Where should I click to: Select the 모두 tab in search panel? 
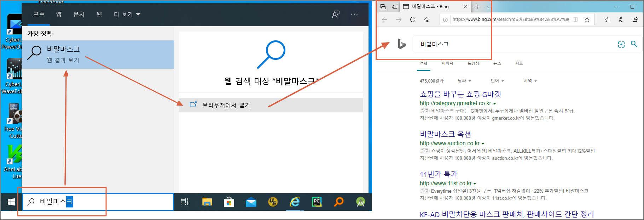[39, 14]
